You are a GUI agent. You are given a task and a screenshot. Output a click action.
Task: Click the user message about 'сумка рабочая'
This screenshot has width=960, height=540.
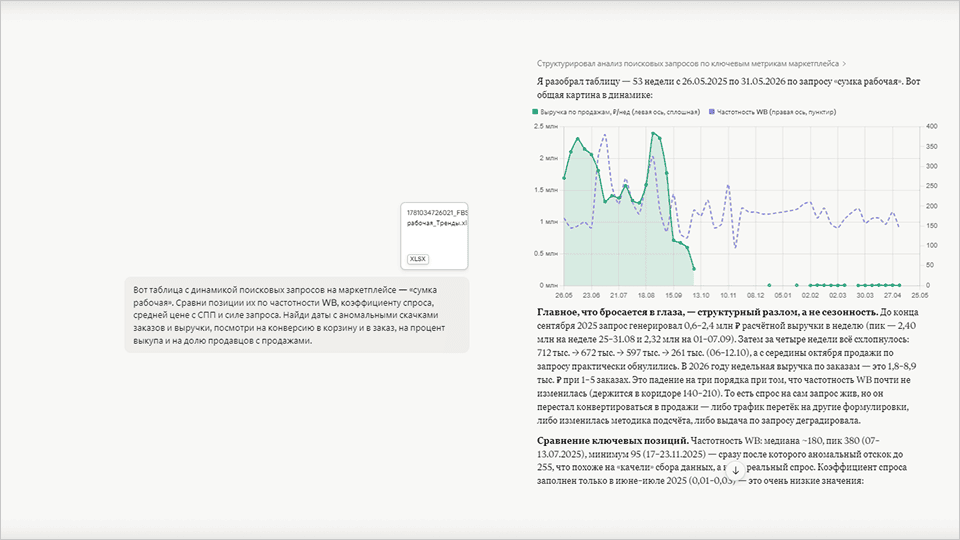[297, 315]
